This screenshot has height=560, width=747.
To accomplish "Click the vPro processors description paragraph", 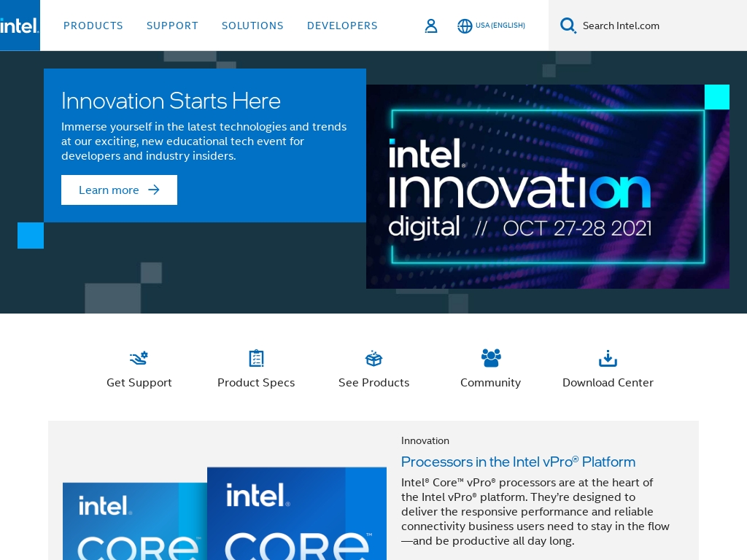I will (535, 511).
